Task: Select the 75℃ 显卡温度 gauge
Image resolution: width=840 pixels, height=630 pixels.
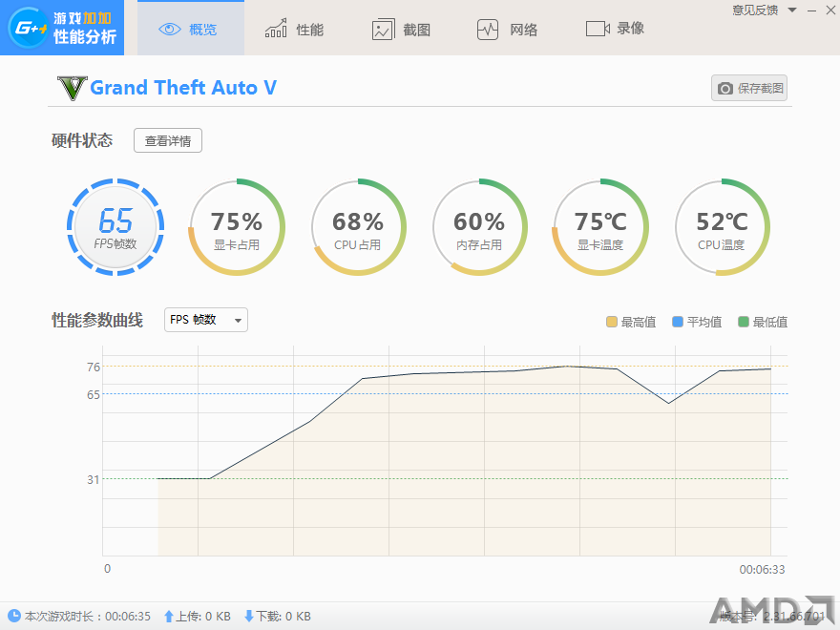Action: click(600, 226)
